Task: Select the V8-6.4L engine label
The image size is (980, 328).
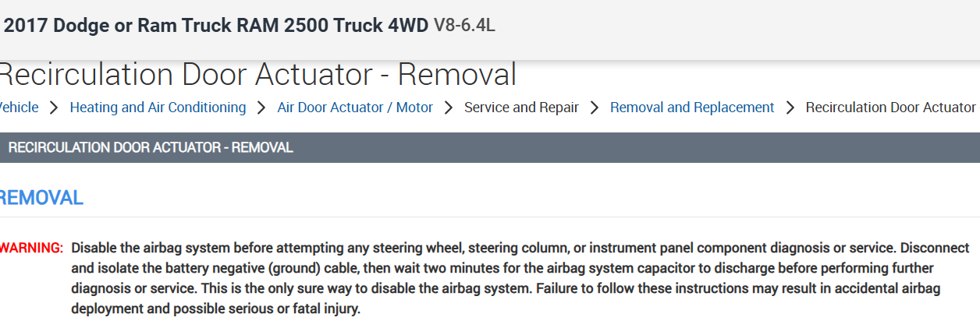Action: click(464, 25)
